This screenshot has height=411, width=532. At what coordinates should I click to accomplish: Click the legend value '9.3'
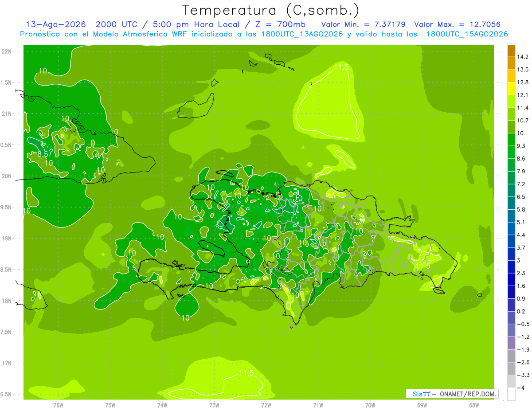click(521, 146)
